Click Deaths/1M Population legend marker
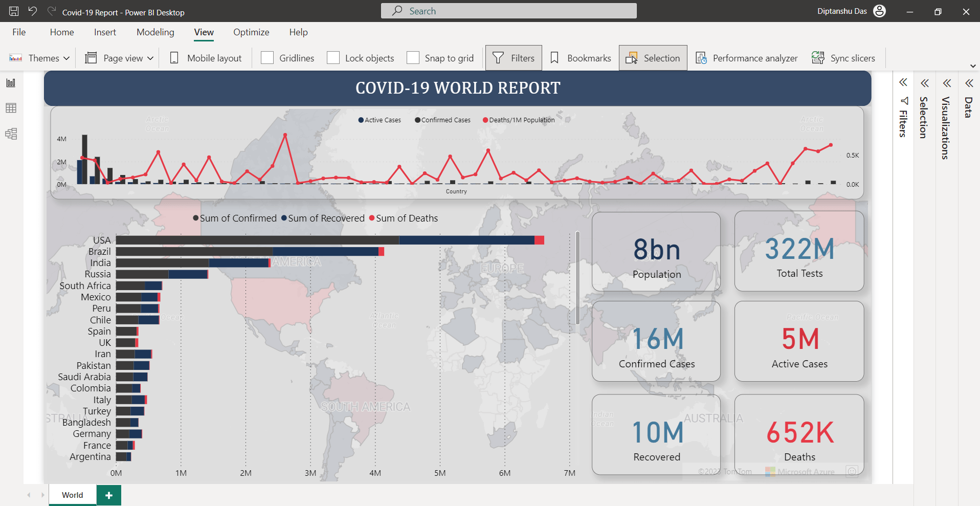This screenshot has height=506, width=980. pos(485,120)
